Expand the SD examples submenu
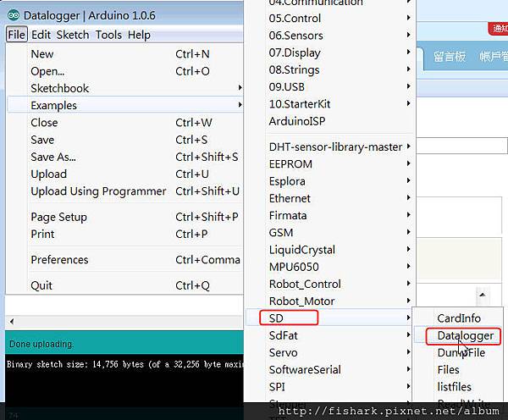Image resolution: width=508 pixels, height=420 pixels. (329, 318)
